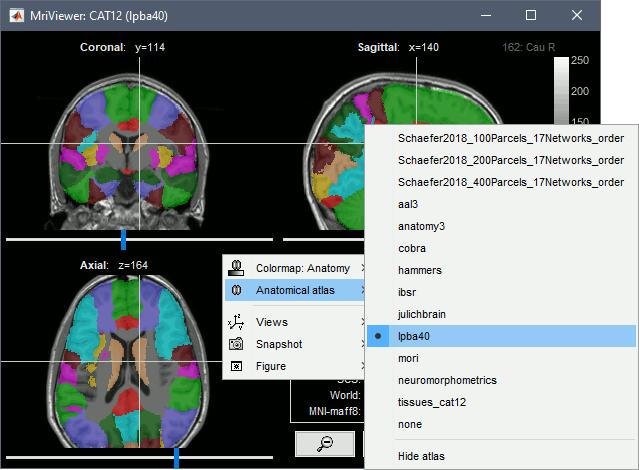Image resolution: width=639 pixels, height=470 pixels.
Task: Expand the Views submenu arrow
Action: point(362,322)
